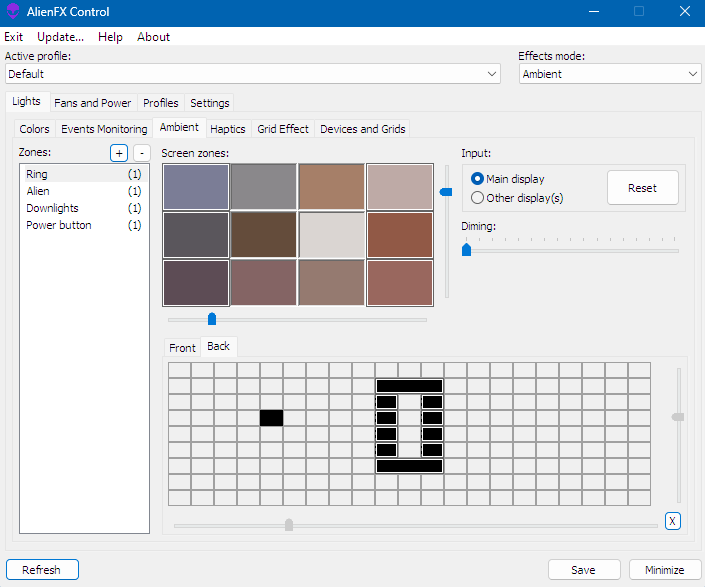Viewport: 705px width, 587px height.
Task: Open the Haptics sub-tab
Action: (228, 129)
